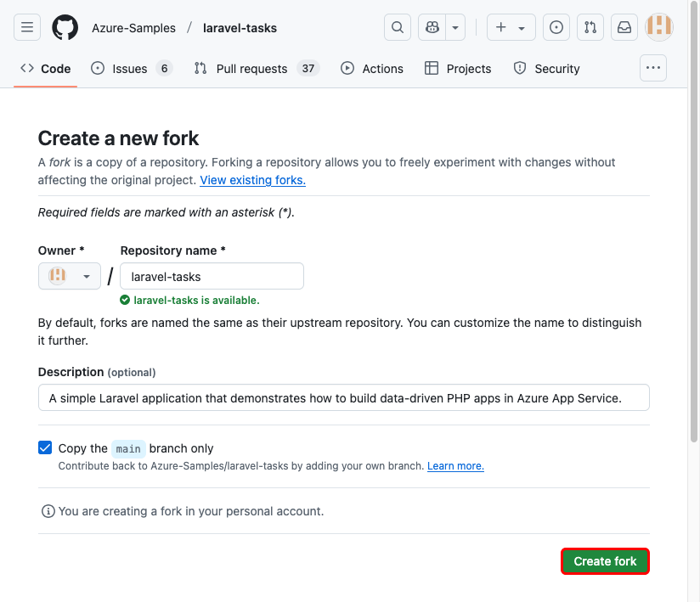Image resolution: width=700 pixels, height=602 pixels.
Task: Switch to the Actions tab
Action: (371, 68)
